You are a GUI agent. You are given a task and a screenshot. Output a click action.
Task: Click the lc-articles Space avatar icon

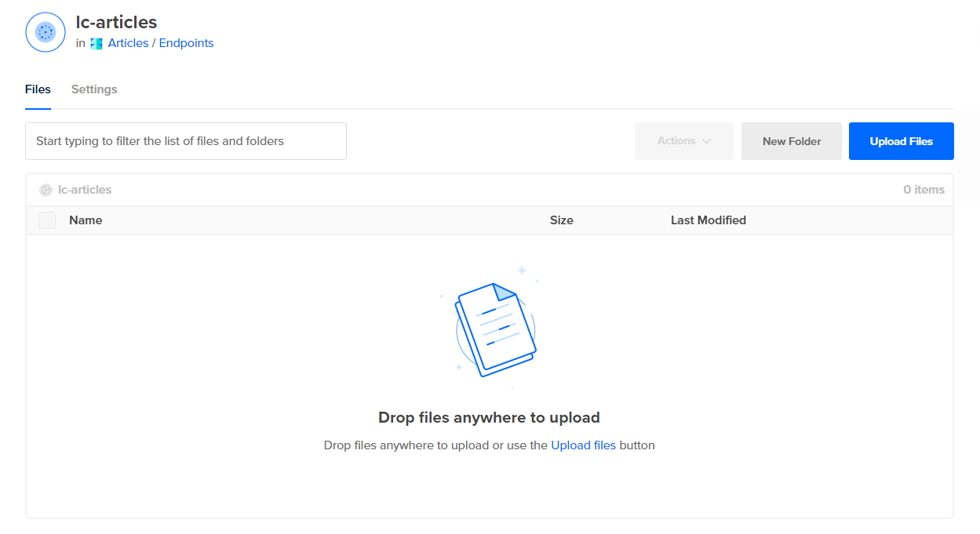click(x=46, y=32)
